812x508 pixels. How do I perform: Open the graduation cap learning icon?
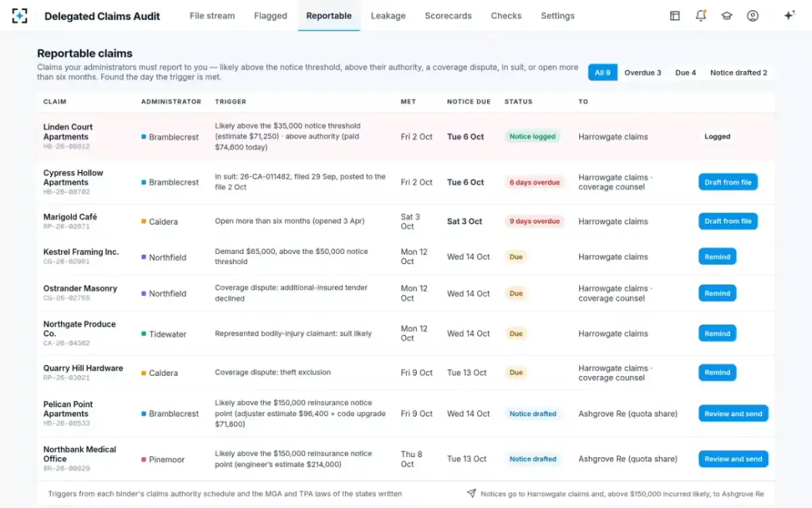click(x=727, y=16)
